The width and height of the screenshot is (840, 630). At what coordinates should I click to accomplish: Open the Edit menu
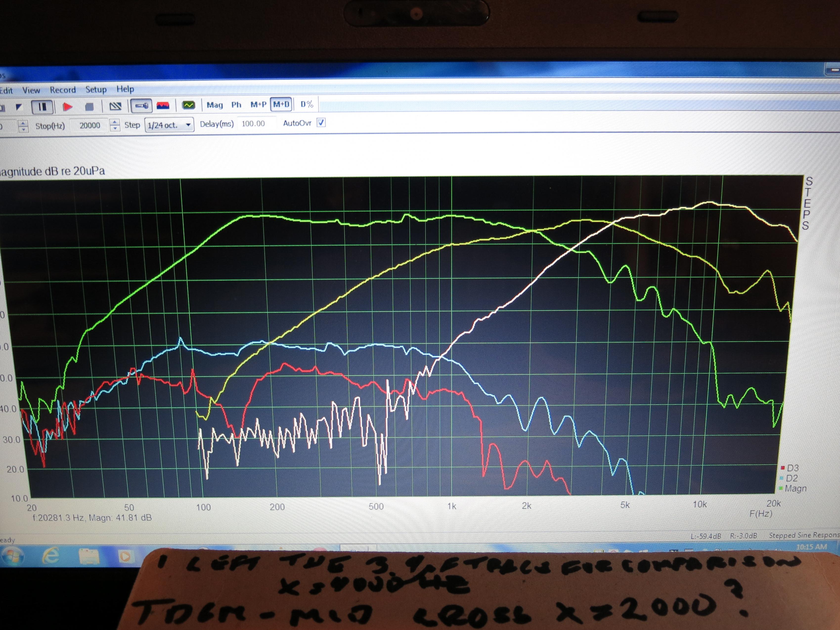click(6, 90)
